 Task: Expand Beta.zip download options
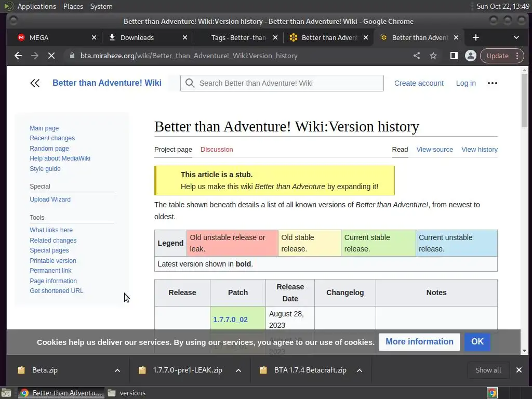[x=117, y=370]
